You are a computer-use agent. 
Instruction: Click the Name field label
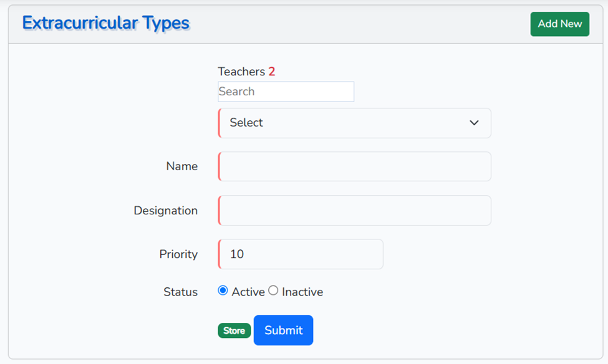pyautogui.click(x=181, y=166)
